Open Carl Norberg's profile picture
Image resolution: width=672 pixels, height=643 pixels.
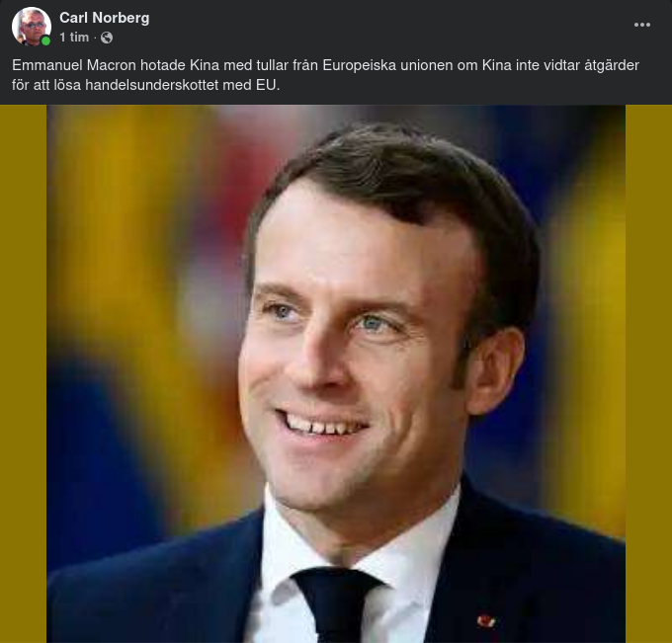coord(32,26)
